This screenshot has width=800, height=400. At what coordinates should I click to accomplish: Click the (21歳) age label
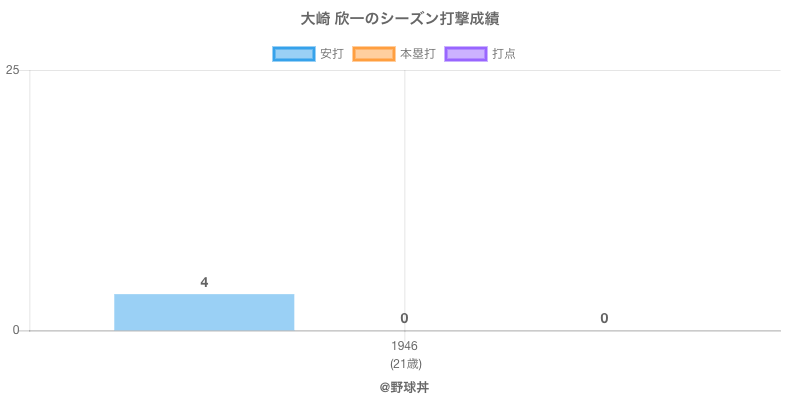pyautogui.click(x=404, y=363)
